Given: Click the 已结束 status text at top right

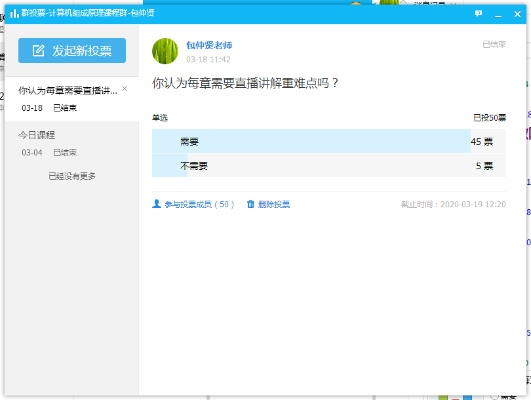Looking at the screenshot, I should pyautogui.click(x=494, y=44).
